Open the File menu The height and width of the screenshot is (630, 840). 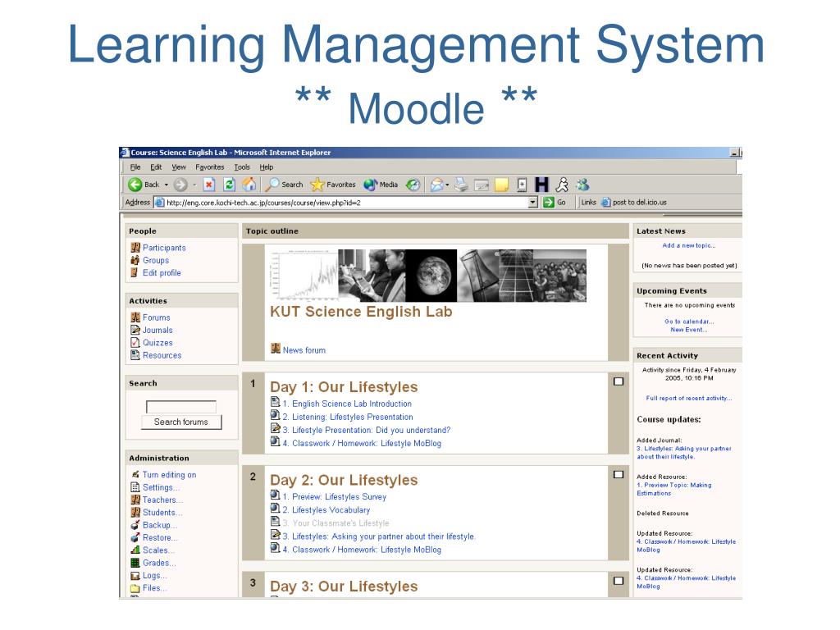(x=135, y=167)
